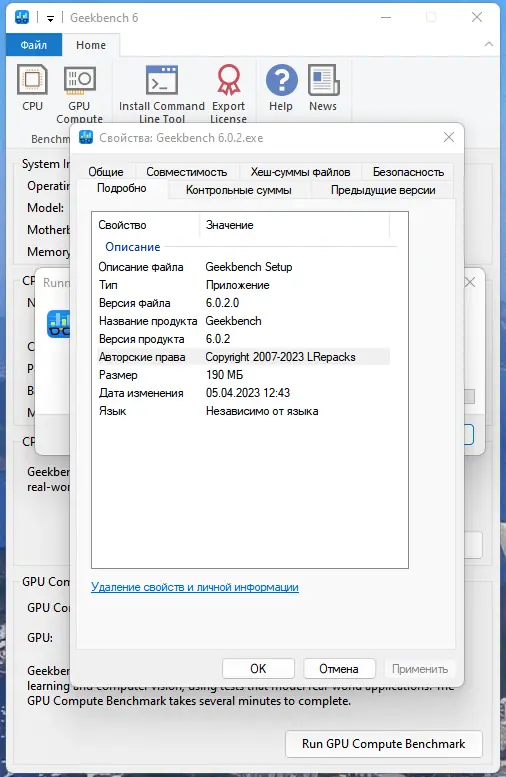The image size is (506, 777).
Task: Click OK in the properties dialog
Action: (x=258, y=668)
